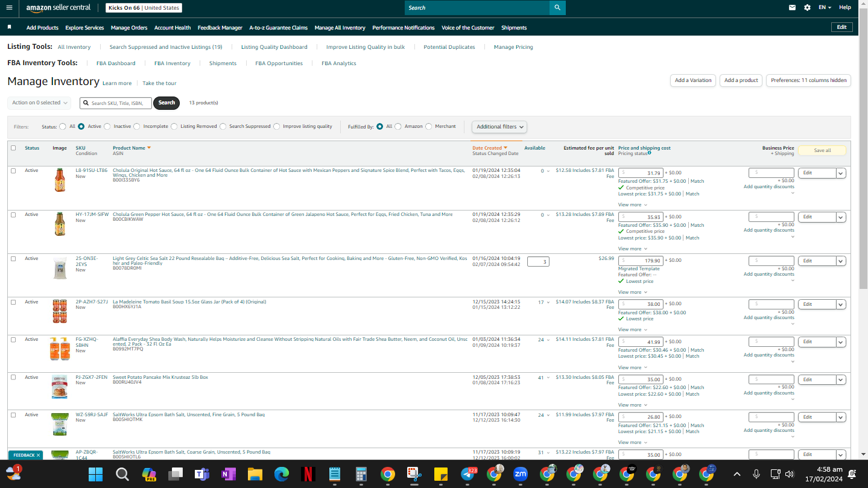Open the weather widget on taskbar
The height and width of the screenshot is (488, 868).
(x=13, y=474)
